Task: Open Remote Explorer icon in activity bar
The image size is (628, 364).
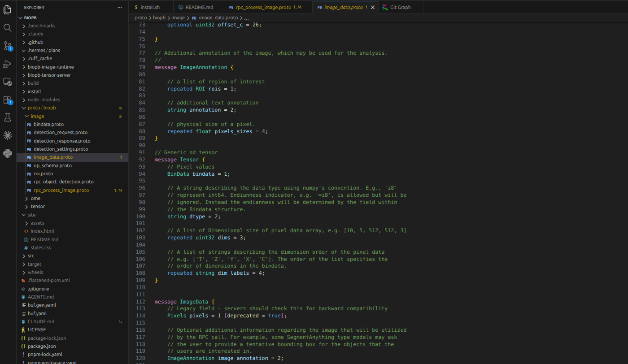Action: (8, 82)
